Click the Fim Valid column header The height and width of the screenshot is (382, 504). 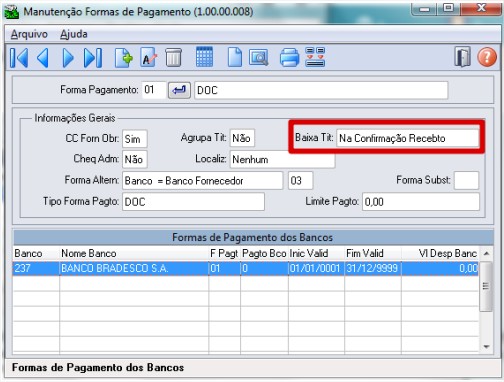tap(373, 253)
